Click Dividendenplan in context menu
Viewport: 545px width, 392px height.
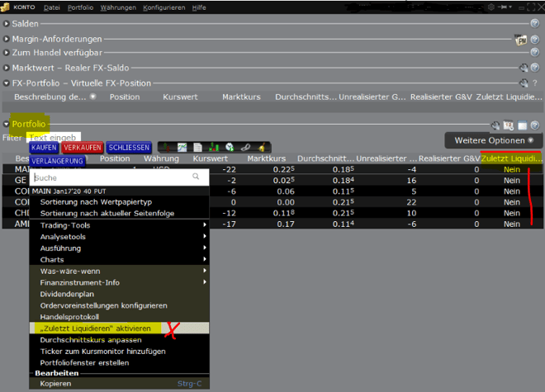click(119, 294)
